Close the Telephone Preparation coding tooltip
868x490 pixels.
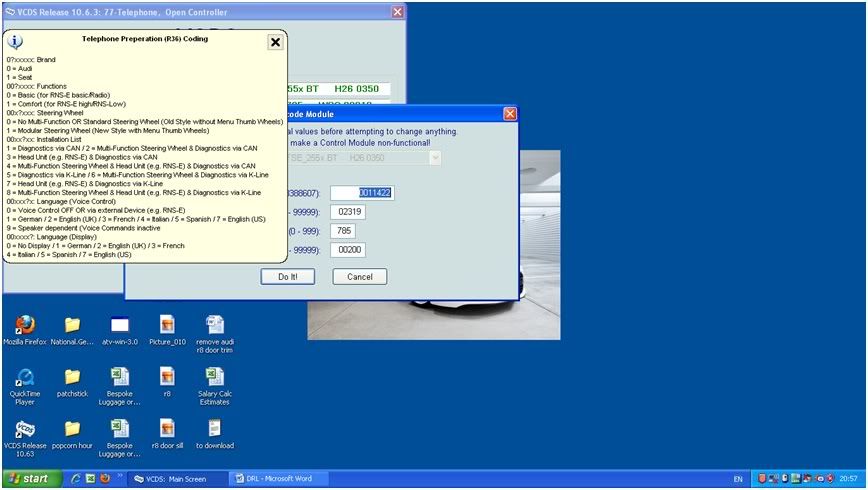click(275, 42)
